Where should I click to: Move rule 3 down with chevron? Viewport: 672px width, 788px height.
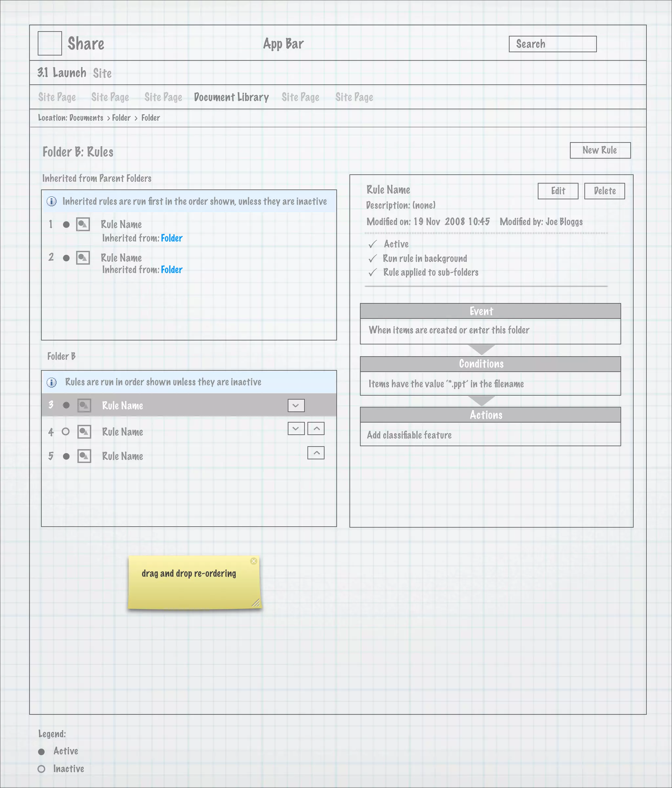[296, 406]
